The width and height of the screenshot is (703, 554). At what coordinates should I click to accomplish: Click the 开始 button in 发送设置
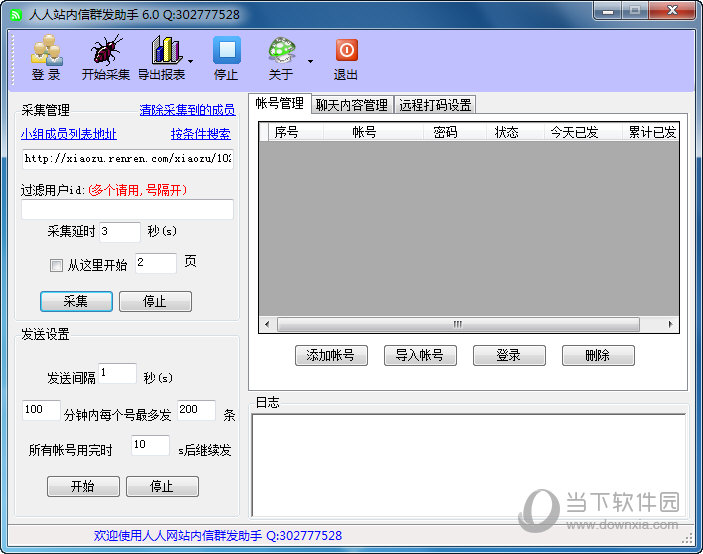83,486
